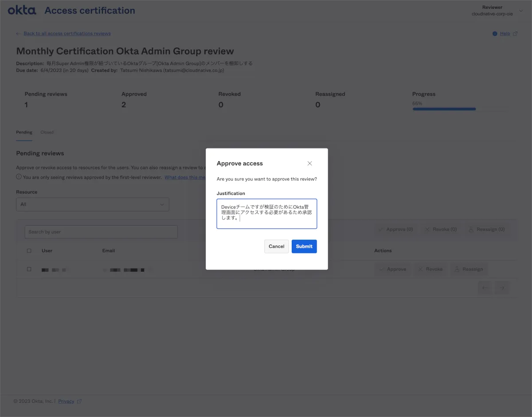Submit the approval justification

coord(304,246)
